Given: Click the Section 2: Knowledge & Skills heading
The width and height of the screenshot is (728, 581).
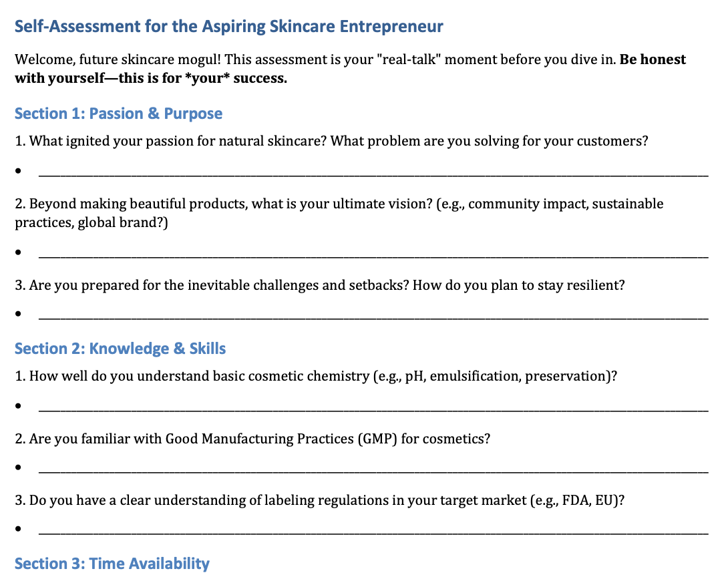Looking at the screenshot, I should pyautogui.click(x=120, y=349).
